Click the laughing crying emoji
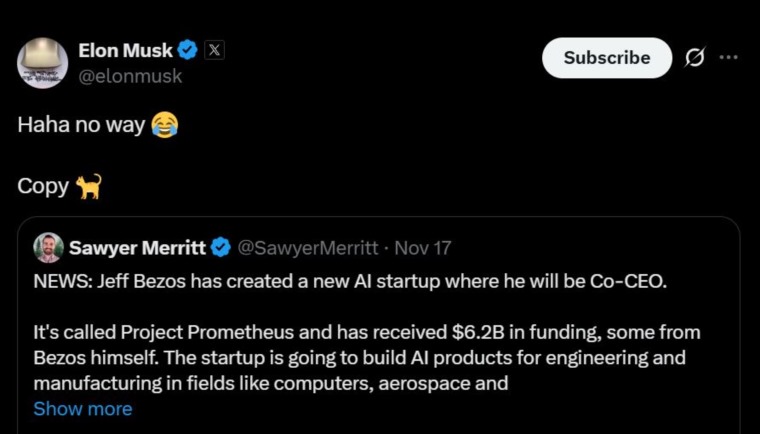Viewport: 760px width, 434px height. tap(165, 125)
